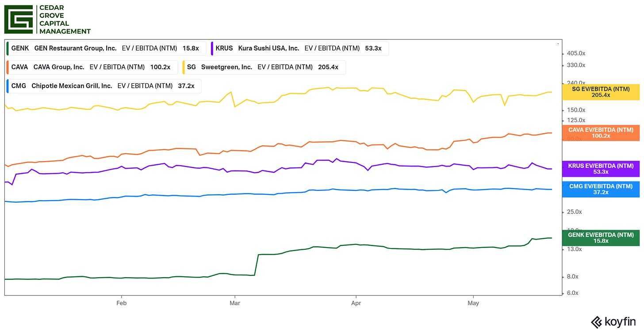Click the yellow SG EV/EBITDA axis tag
Screen dimensions: 644x333
(x=601, y=92)
